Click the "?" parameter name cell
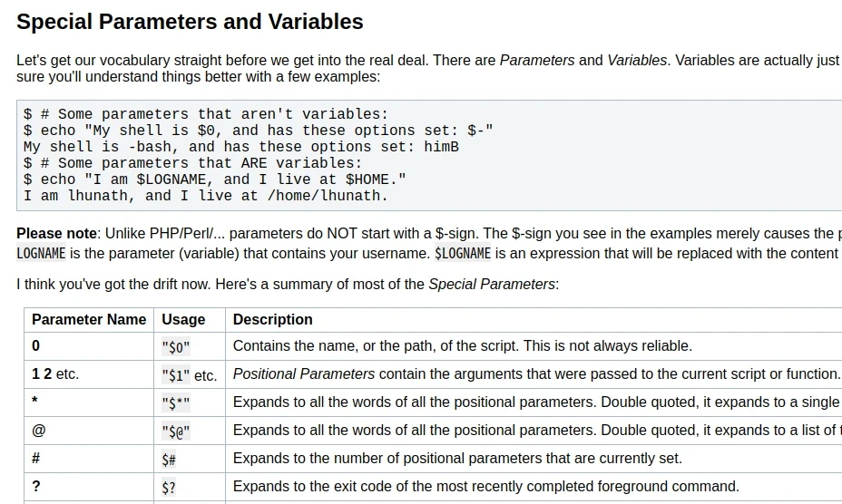 click(x=36, y=487)
